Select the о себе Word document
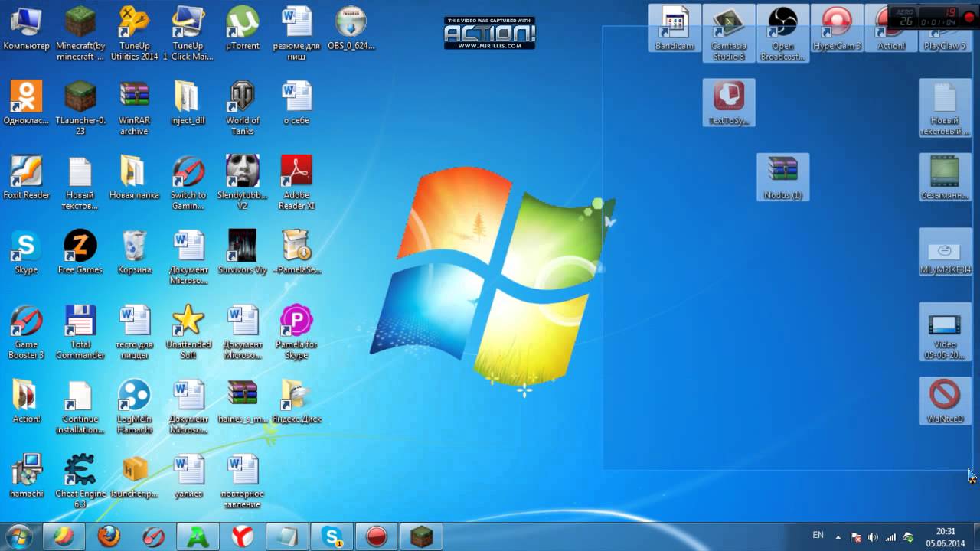The height and width of the screenshot is (551, 980). click(296, 103)
